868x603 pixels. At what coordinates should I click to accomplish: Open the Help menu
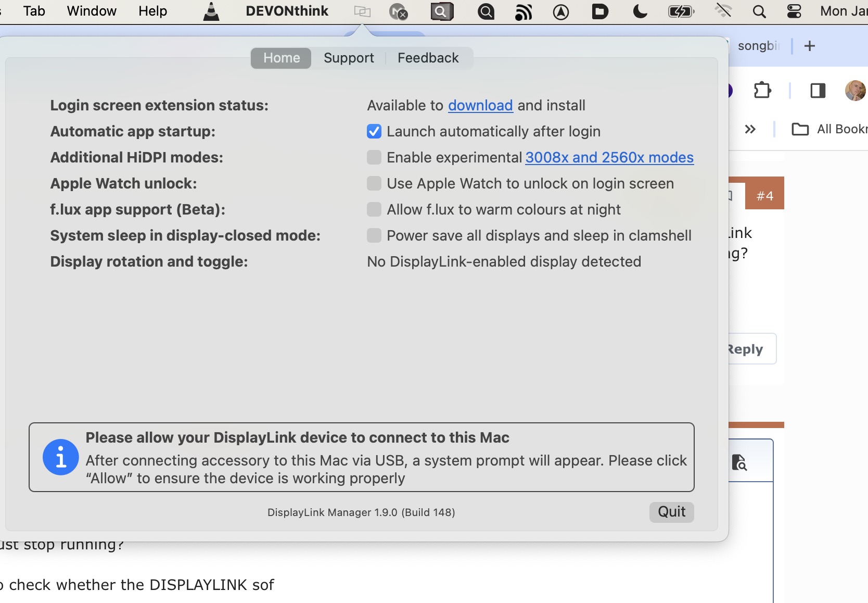(153, 11)
